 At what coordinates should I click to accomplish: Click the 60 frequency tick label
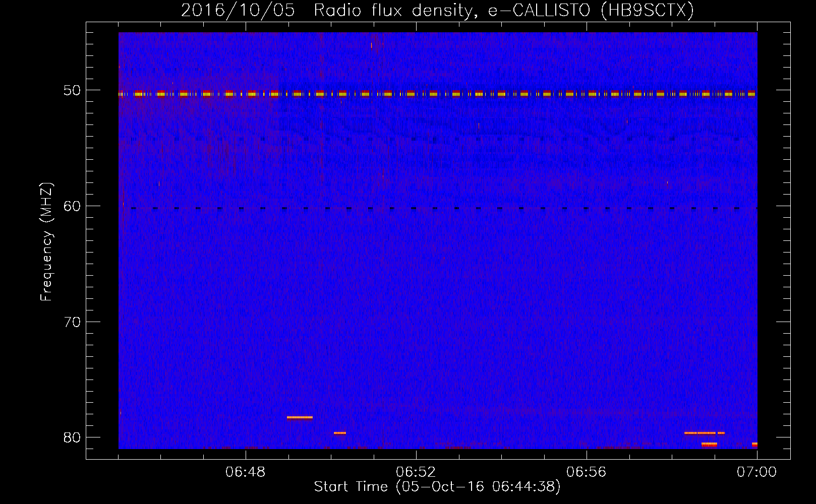(x=72, y=206)
